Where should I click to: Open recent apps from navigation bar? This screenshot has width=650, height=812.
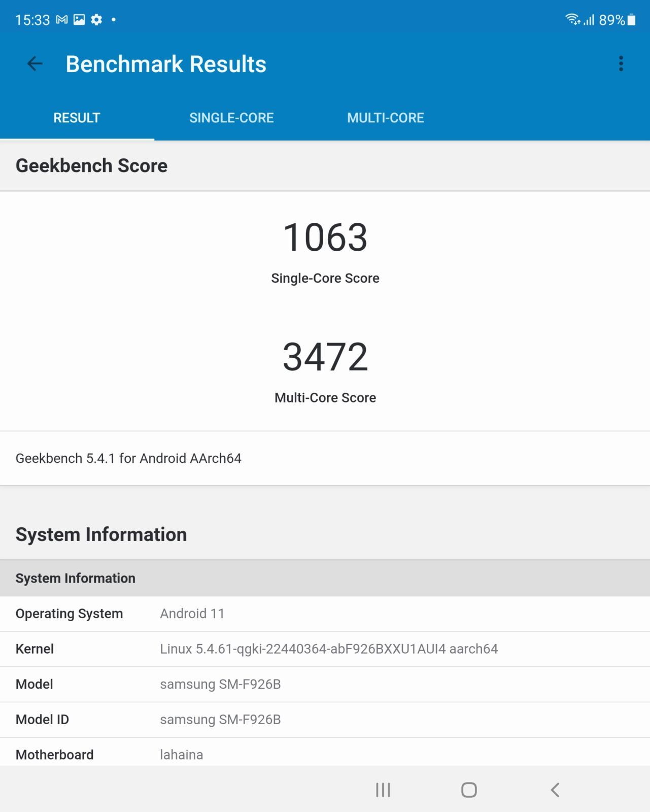click(x=383, y=790)
